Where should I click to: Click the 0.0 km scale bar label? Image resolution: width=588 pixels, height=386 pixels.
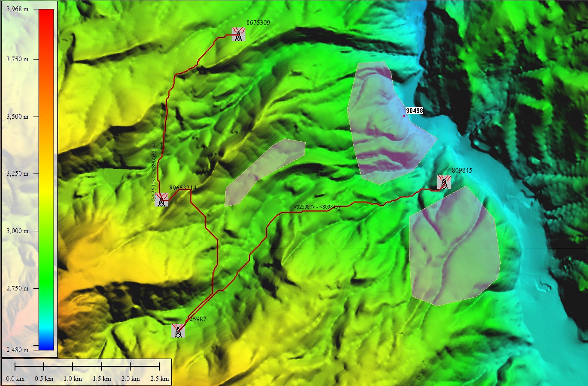point(15,379)
